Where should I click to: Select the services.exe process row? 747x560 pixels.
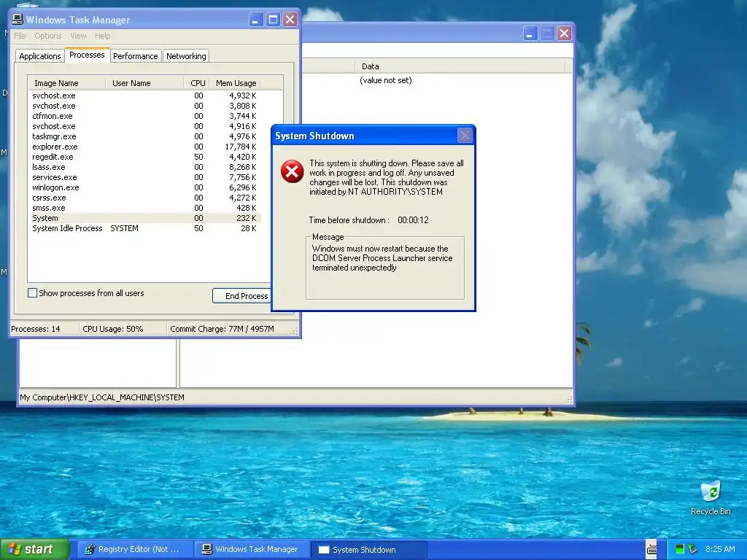(x=144, y=177)
